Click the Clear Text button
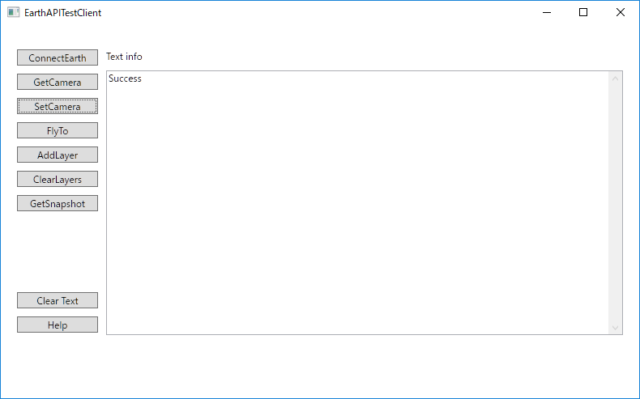 pyautogui.click(x=57, y=300)
